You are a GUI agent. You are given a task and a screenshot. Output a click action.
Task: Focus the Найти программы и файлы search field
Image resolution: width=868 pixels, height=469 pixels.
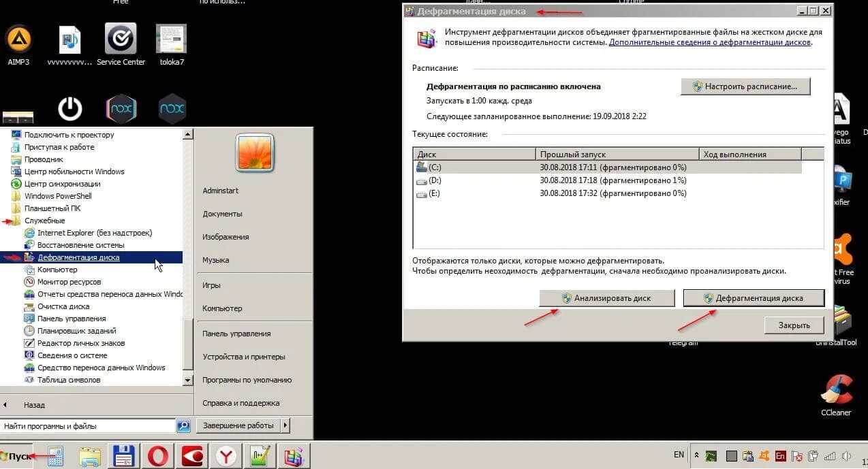pyautogui.click(x=88, y=426)
